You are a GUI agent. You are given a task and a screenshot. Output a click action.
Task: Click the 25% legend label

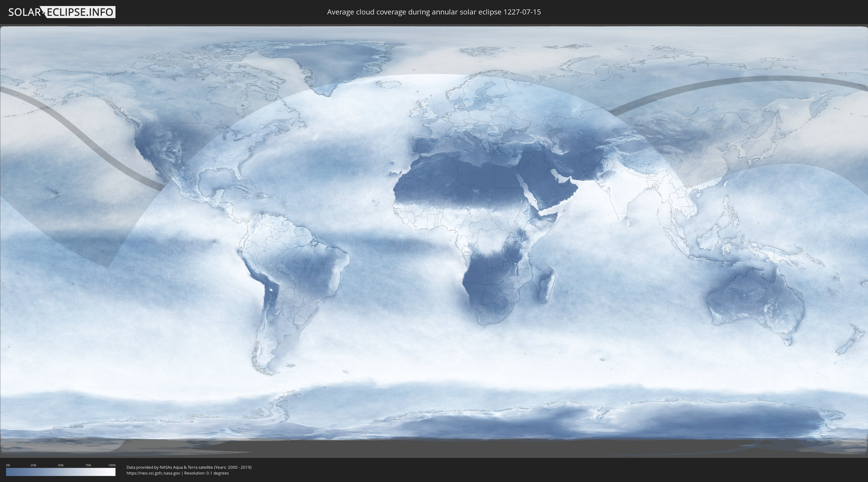[33, 465]
